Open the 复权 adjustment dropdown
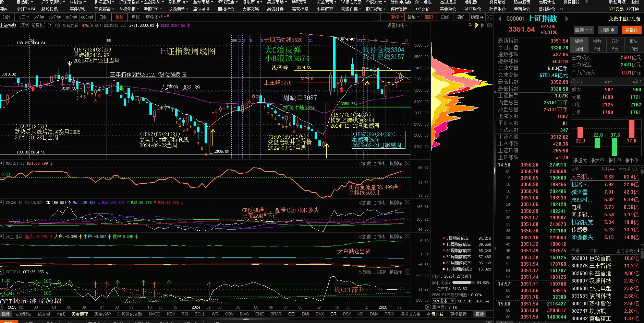This screenshot has height=323, width=644. pos(397,17)
